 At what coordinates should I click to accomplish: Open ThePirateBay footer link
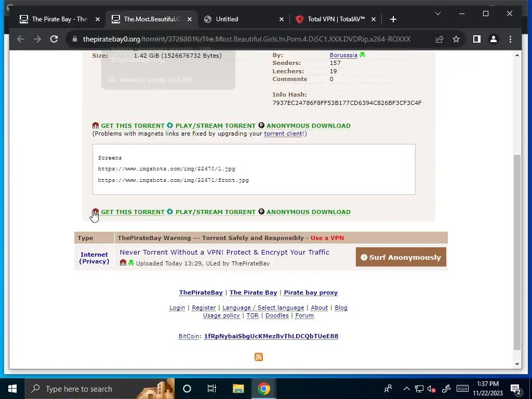click(x=201, y=292)
